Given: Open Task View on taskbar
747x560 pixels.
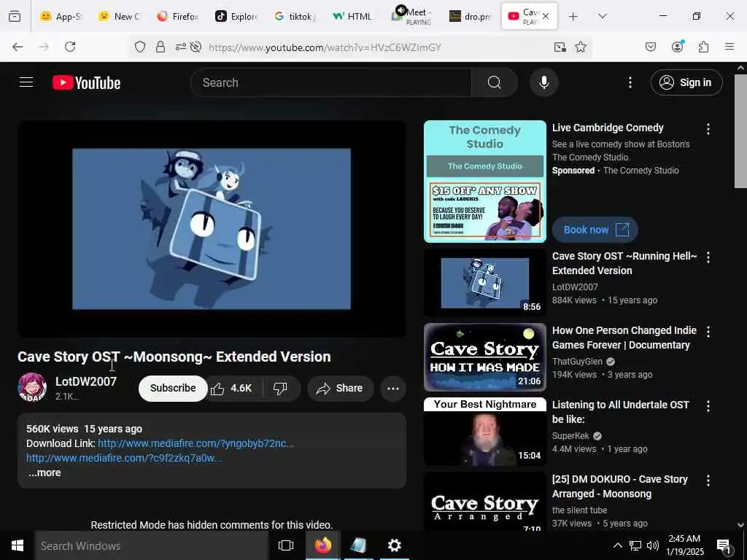Looking at the screenshot, I should [x=286, y=545].
